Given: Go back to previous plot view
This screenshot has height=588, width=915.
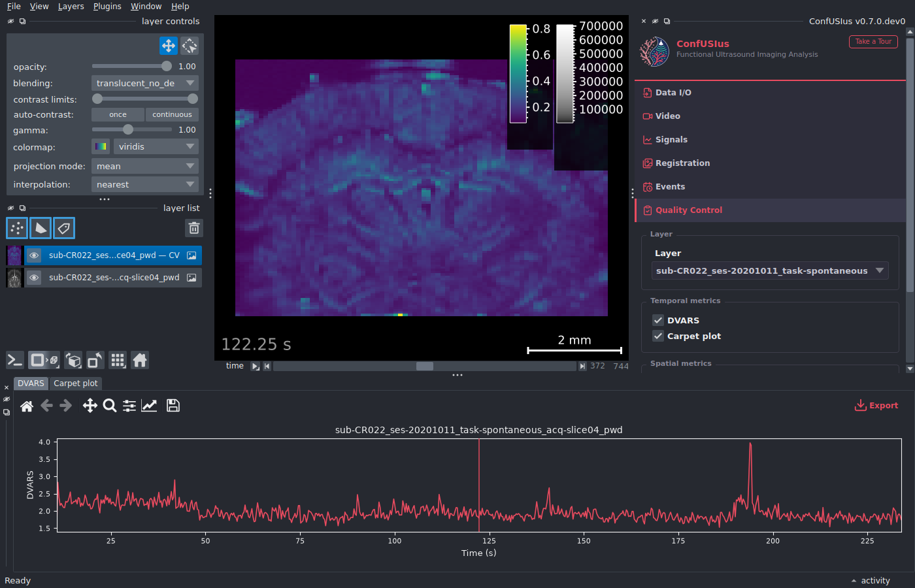Looking at the screenshot, I should click(46, 406).
